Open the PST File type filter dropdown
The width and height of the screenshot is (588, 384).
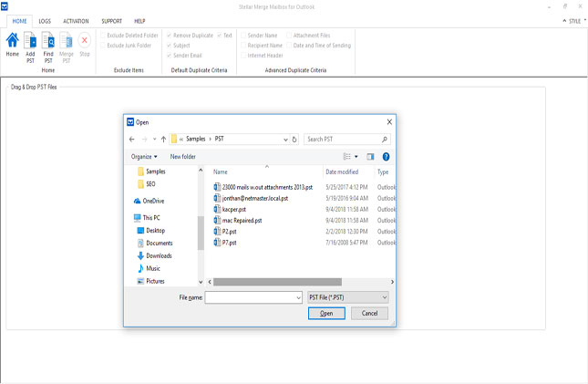(348, 297)
